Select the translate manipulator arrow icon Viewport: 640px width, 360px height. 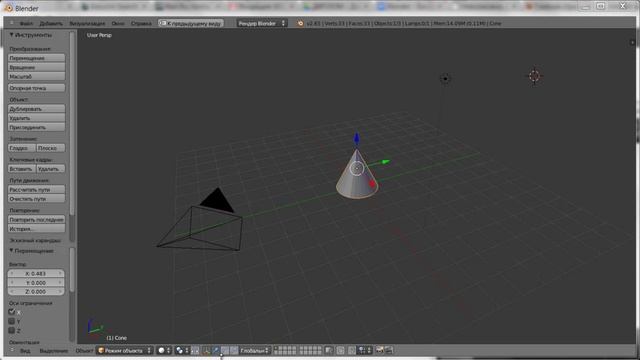tap(216, 351)
